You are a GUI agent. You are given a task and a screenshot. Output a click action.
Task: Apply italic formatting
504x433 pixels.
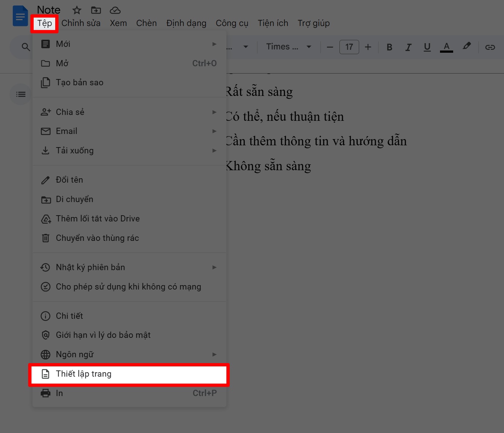(408, 47)
